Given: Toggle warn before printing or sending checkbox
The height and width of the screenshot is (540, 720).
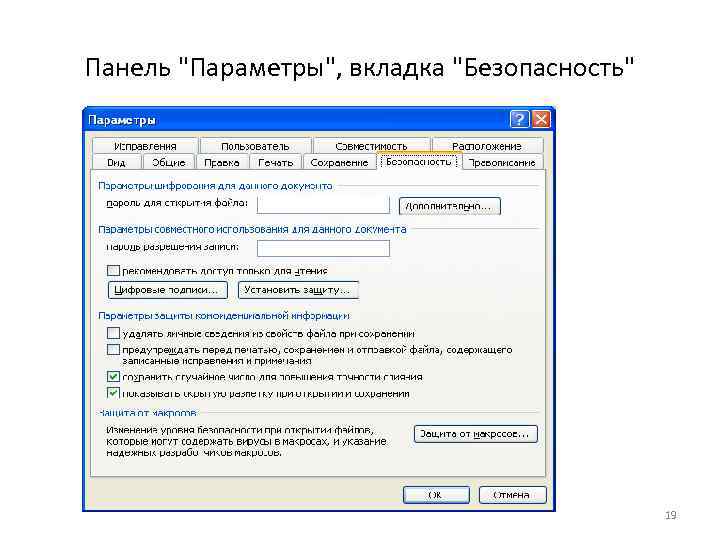Looking at the screenshot, I should (113, 350).
